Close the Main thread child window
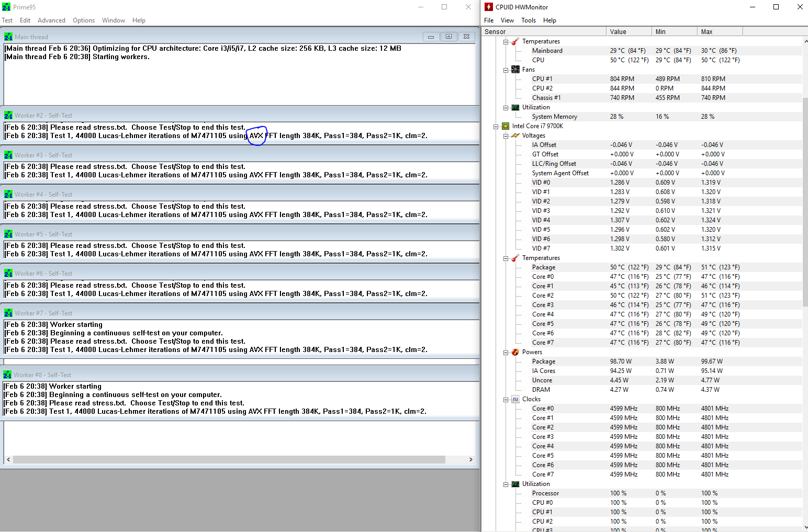 tap(466, 37)
